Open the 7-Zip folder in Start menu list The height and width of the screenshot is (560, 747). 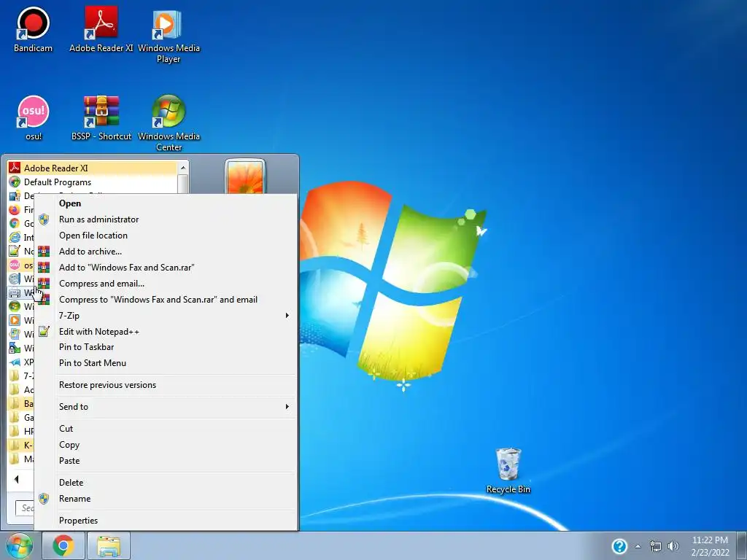click(21, 376)
